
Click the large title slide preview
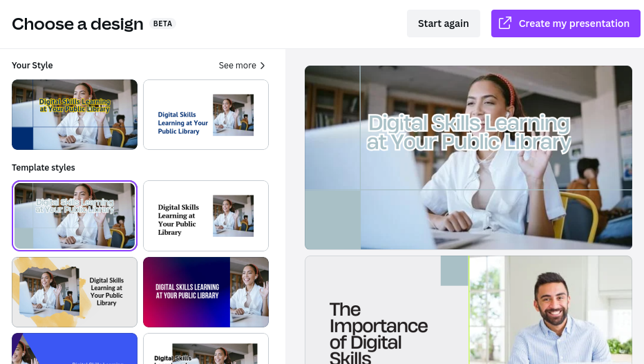tap(468, 157)
